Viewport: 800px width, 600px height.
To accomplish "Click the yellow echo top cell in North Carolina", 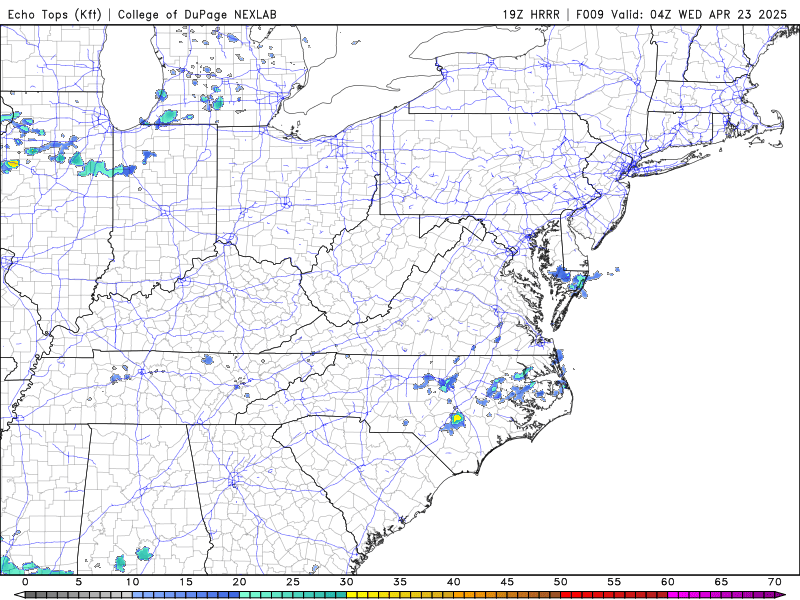I will click(x=457, y=419).
